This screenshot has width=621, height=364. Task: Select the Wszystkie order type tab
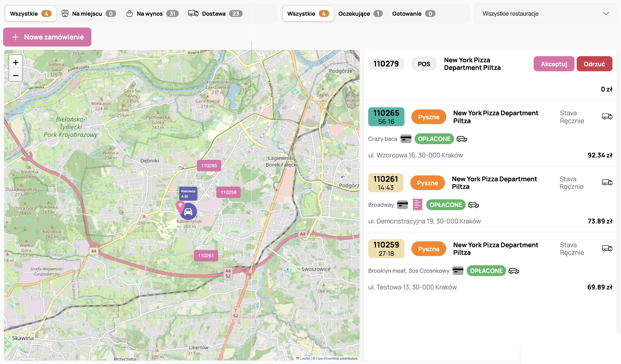click(31, 13)
